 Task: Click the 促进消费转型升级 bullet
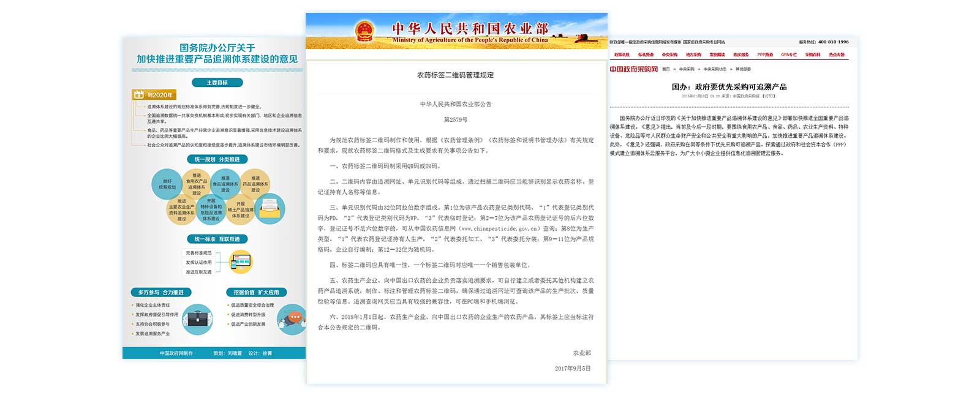(x=248, y=315)
